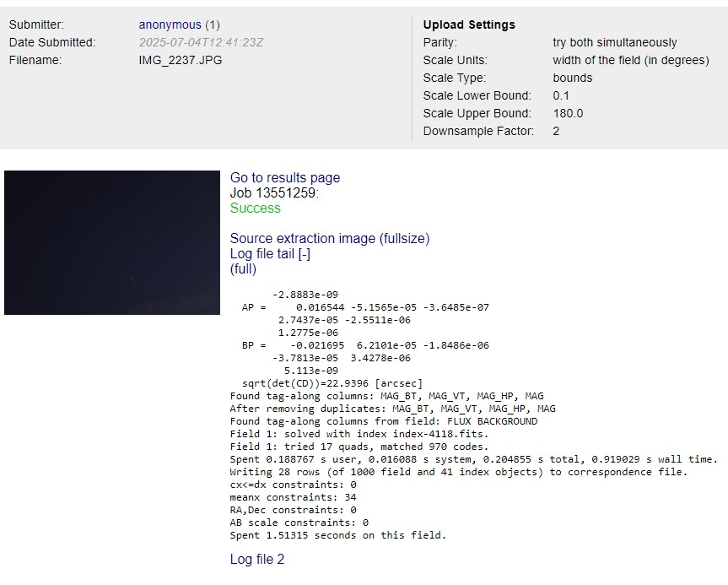Viewport: 728px width, 585px height.
Task: Open the anonymous submitter profile link
Action: coord(170,24)
